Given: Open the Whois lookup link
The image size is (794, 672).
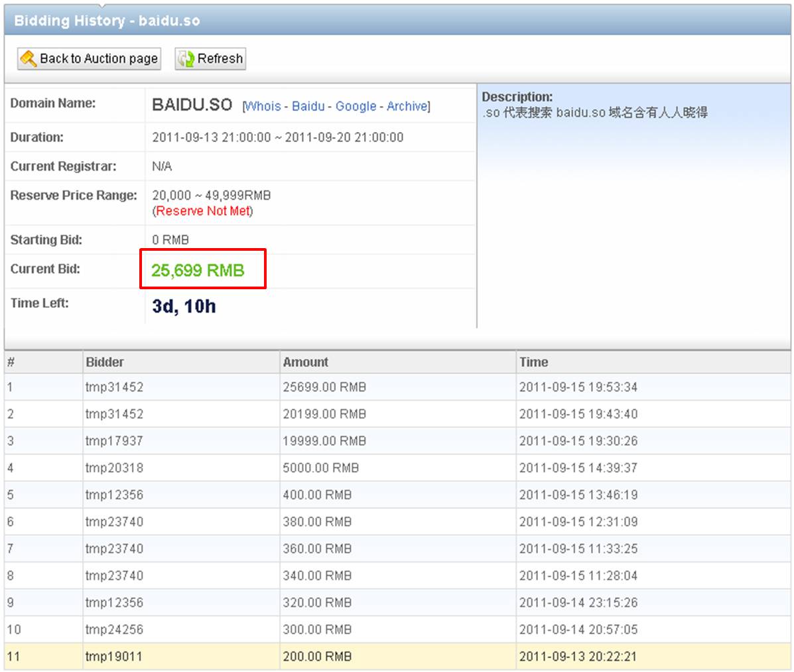Looking at the screenshot, I should 263,106.
